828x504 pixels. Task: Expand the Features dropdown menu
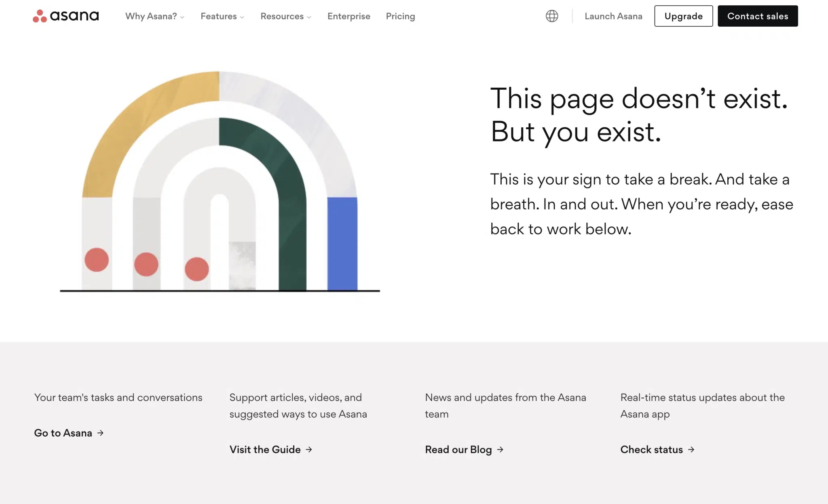click(x=222, y=16)
